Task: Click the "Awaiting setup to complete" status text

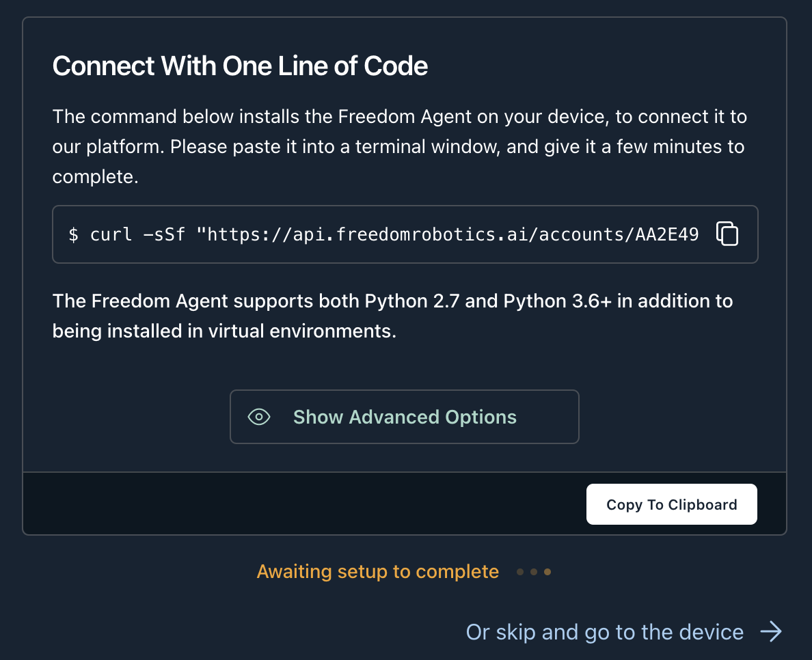Action: pos(377,571)
